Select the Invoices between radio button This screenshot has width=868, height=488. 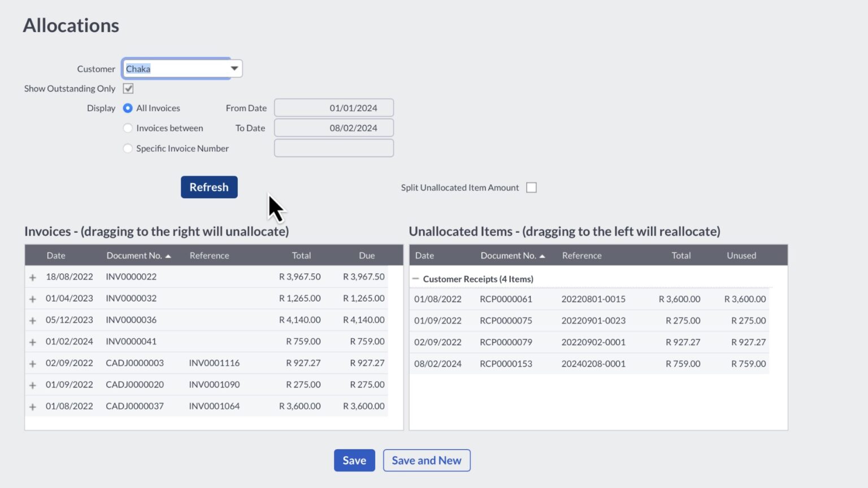pos(128,128)
